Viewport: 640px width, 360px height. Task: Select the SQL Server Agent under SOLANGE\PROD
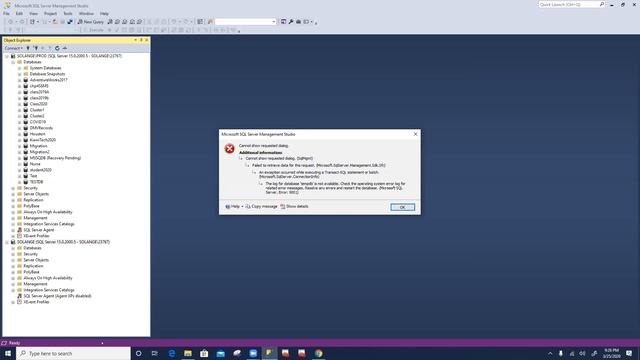pos(38,230)
